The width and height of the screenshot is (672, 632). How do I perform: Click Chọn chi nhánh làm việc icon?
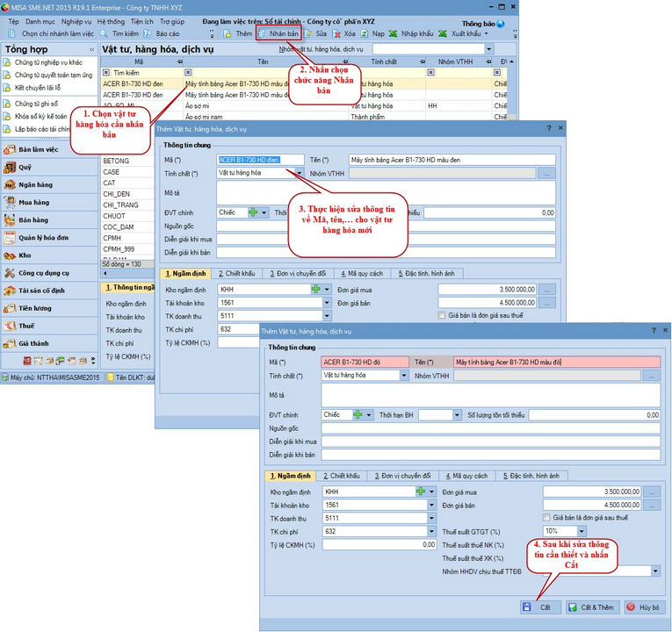point(12,33)
